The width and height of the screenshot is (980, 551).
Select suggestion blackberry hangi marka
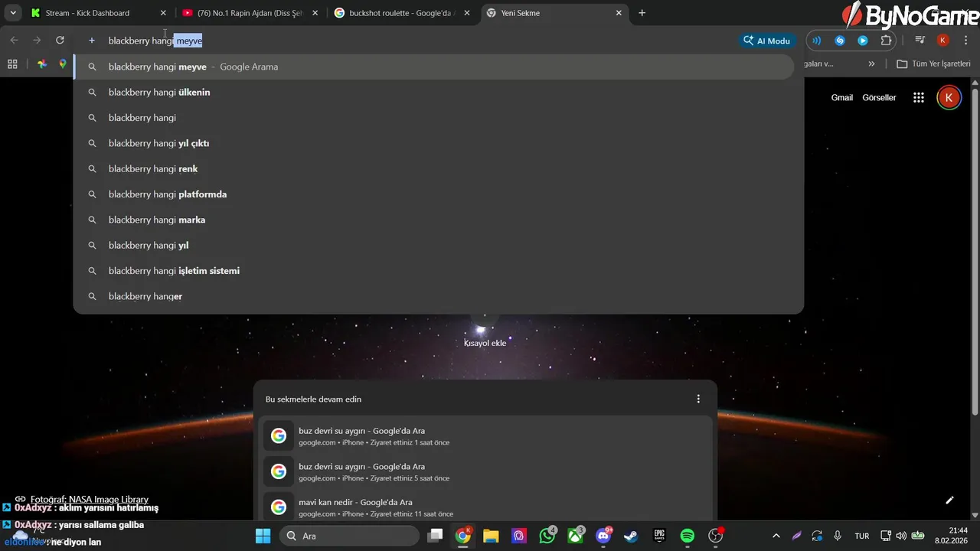[434, 220]
